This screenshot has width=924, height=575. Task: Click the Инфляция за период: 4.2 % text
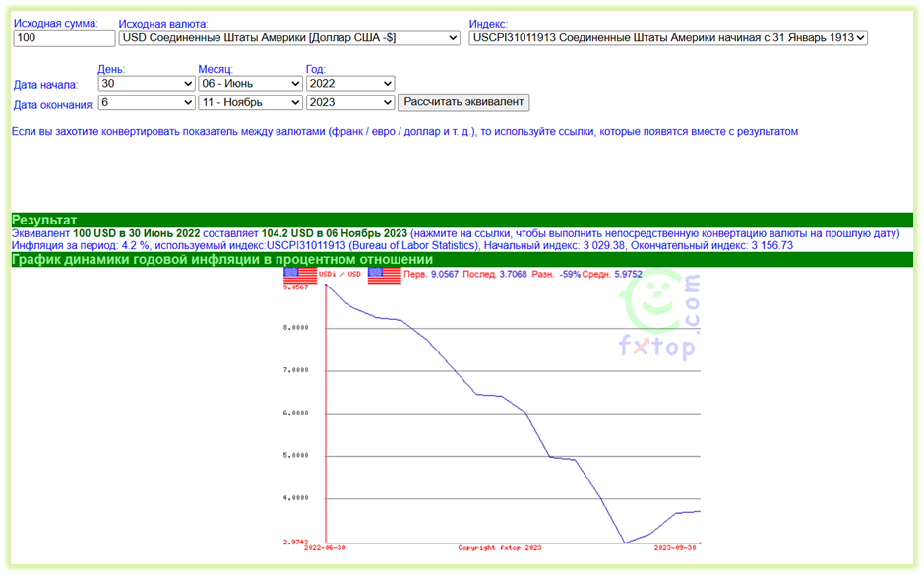[80, 245]
